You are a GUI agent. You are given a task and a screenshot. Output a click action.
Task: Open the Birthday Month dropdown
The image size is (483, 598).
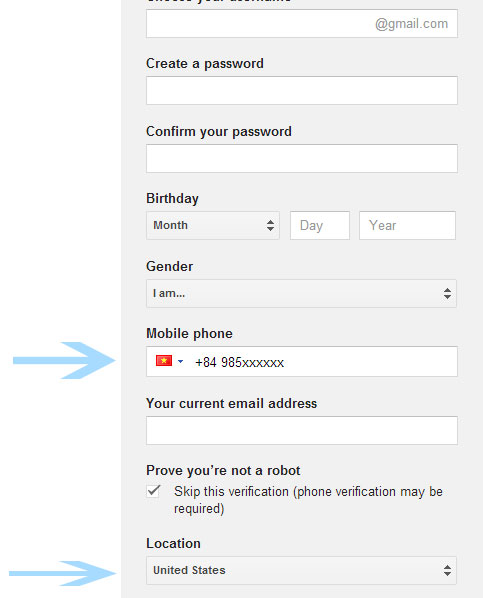[213, 225]
